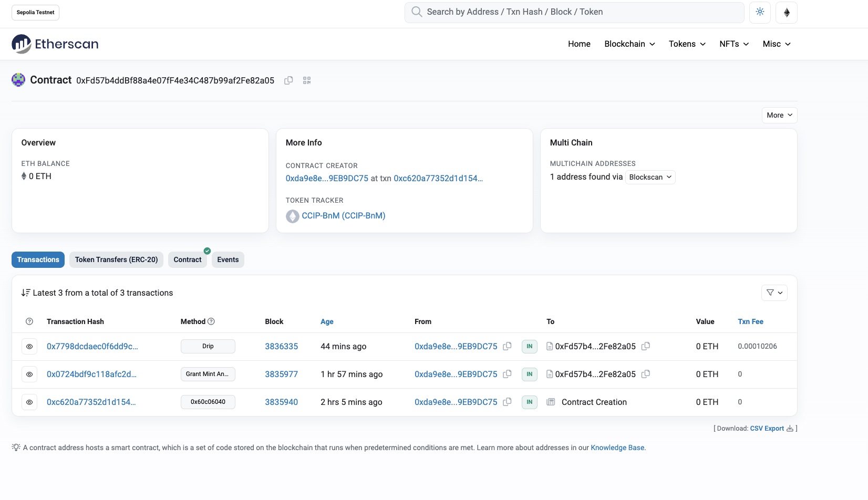Click the Etherscan logo
The width and height of the screenshot is (868, 500).
(55, 44)
